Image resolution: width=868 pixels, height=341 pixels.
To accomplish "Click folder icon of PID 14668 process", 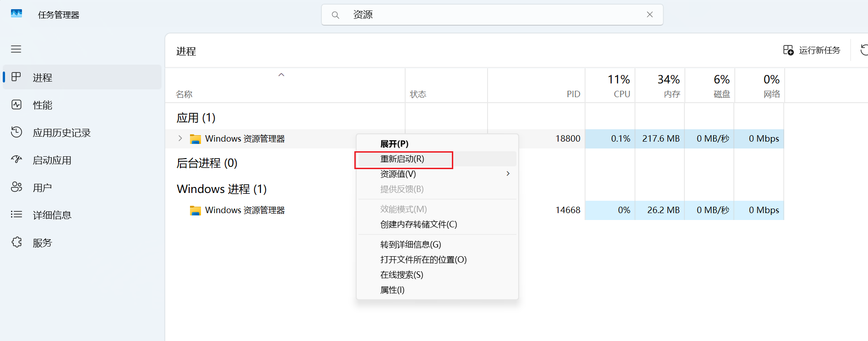I will coord(195,210).
